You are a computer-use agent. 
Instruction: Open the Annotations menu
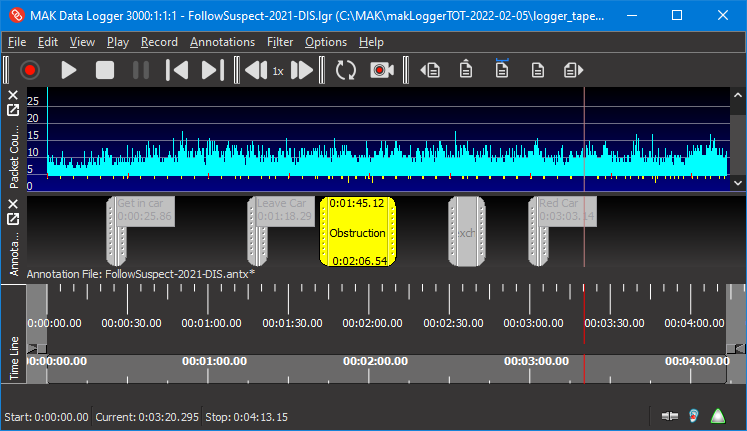(x=222, y=42)
